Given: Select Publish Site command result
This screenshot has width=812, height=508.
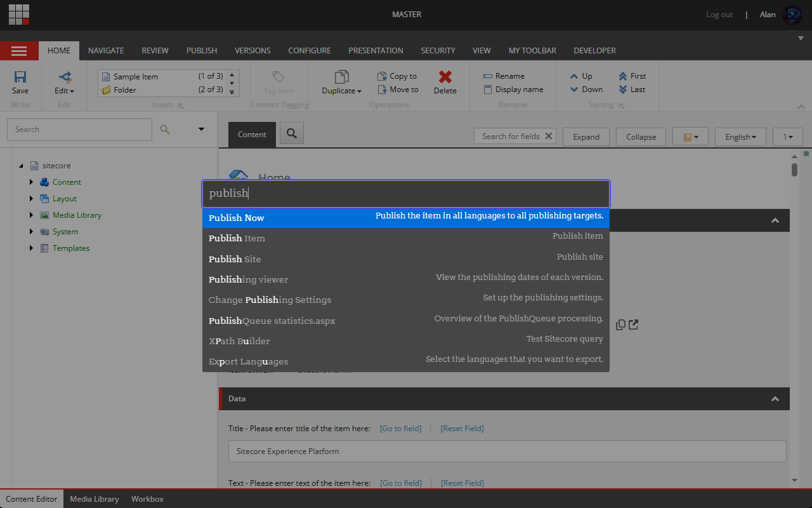Looking at the screenshot, I should [406, 259].
